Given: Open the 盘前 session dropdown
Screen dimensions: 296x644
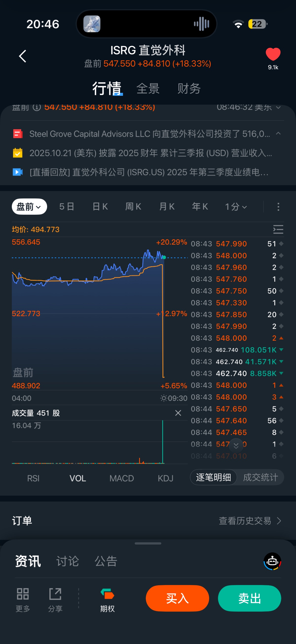Looking at the screenshot, I should click(x=29, y=207).
